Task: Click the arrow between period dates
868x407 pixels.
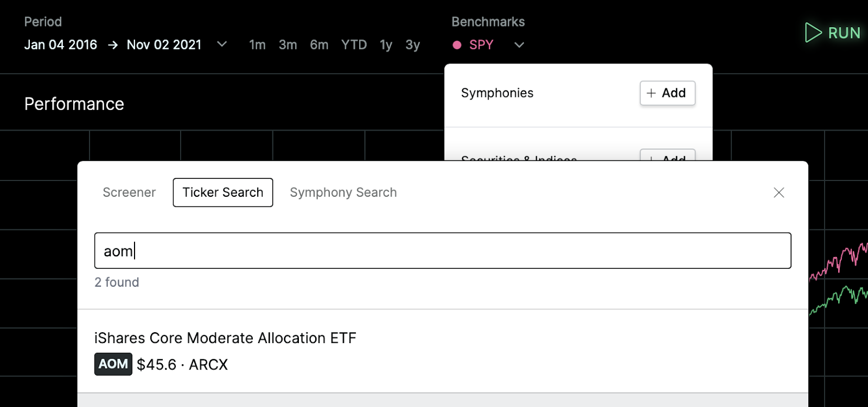Action: click(x=113, y=45)
